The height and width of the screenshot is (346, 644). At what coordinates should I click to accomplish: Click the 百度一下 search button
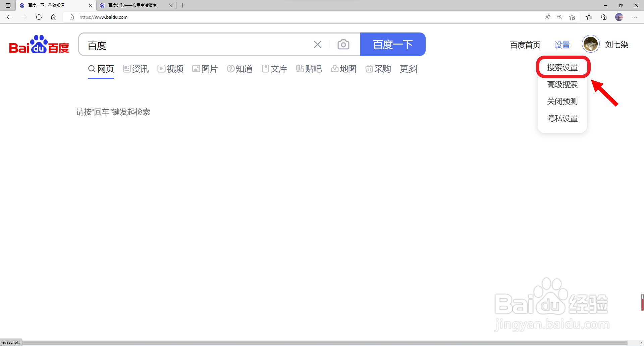pos(392,44)
